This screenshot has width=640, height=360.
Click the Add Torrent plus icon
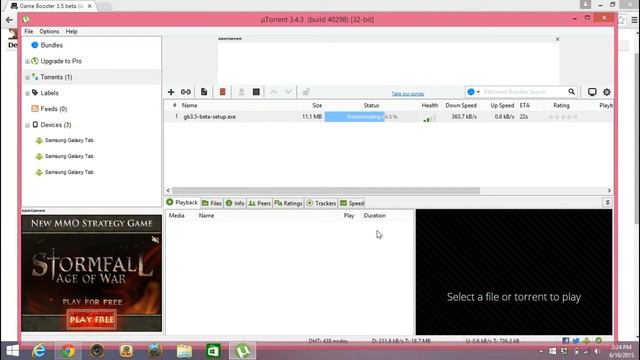click(171, 92)
